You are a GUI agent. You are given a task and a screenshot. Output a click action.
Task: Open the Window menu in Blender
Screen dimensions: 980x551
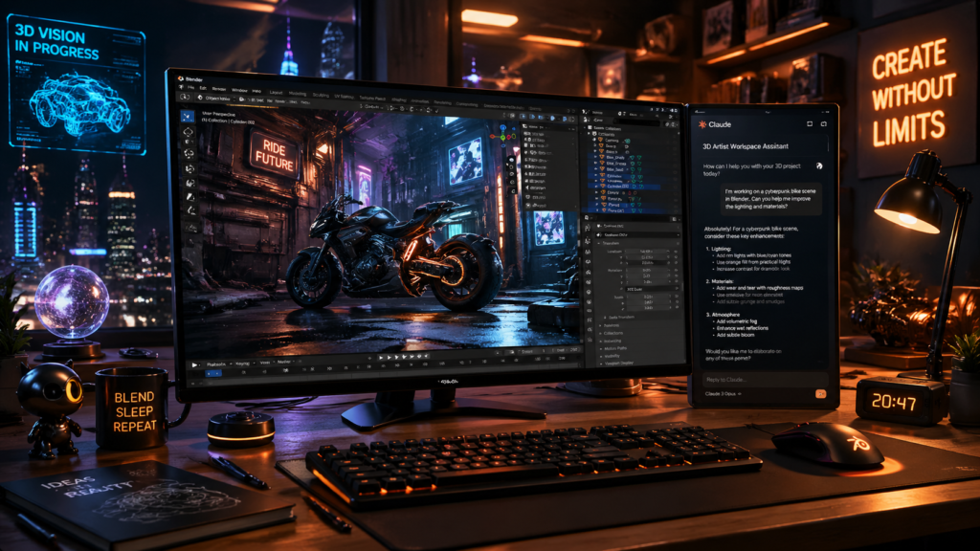pyautogui.click(x=239, y=90)
